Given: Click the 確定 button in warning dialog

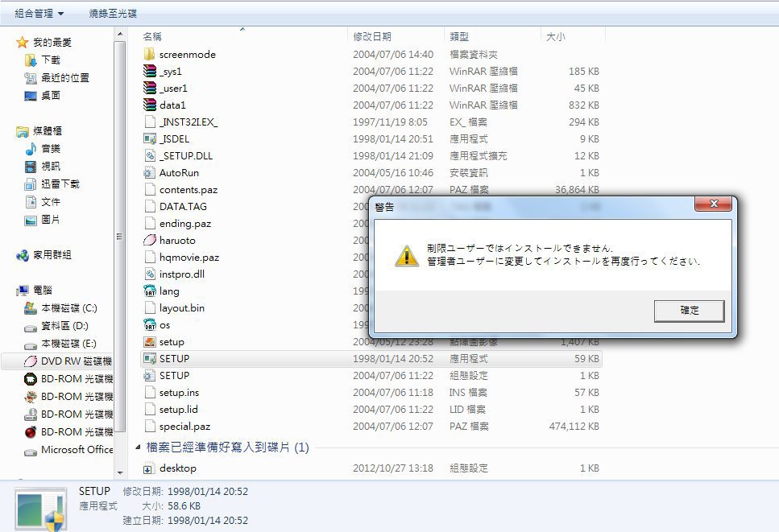Looking at the screenshot, I should tap(689, 311).
